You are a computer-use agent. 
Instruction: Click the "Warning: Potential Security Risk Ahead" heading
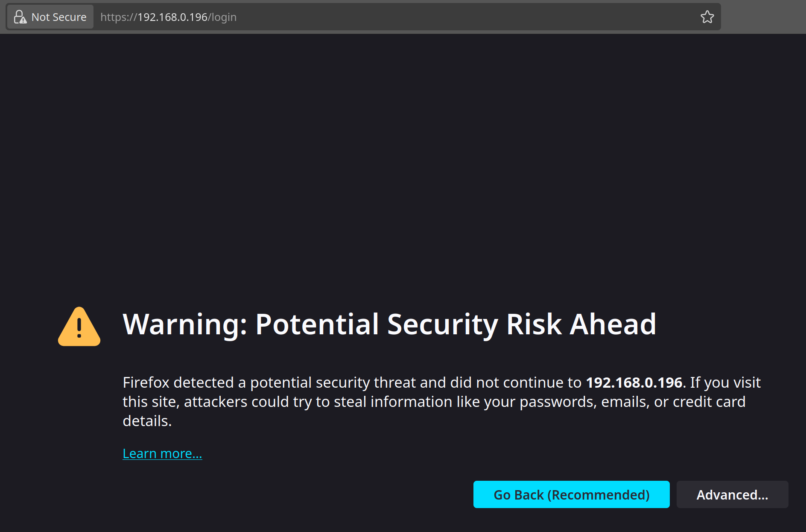[389, 324]
